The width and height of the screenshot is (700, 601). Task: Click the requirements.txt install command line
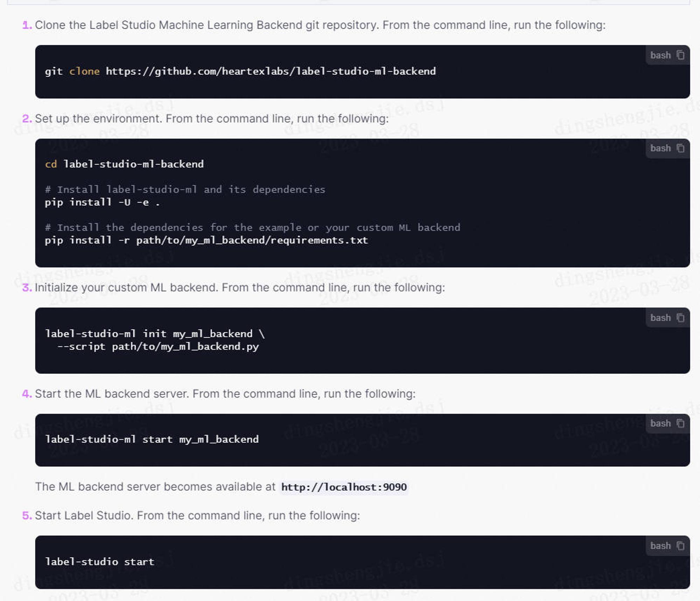pos(206,240)
